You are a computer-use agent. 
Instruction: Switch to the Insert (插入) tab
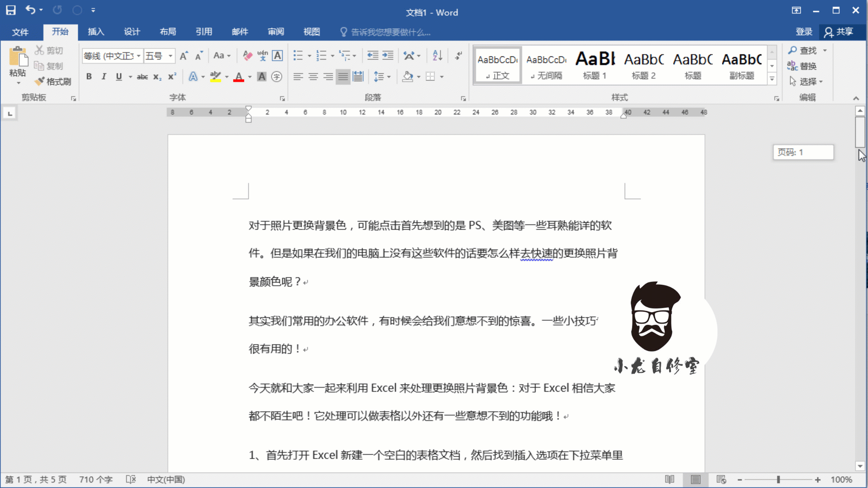pos(96,32)
